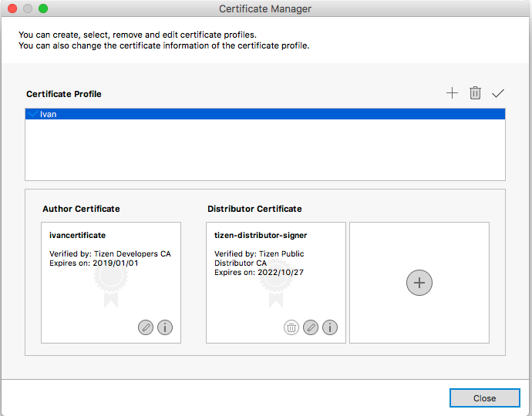This screenshot has width=532, height=416.
Task: Click the active checkmark beside Ivan
Action: [32, 114]
